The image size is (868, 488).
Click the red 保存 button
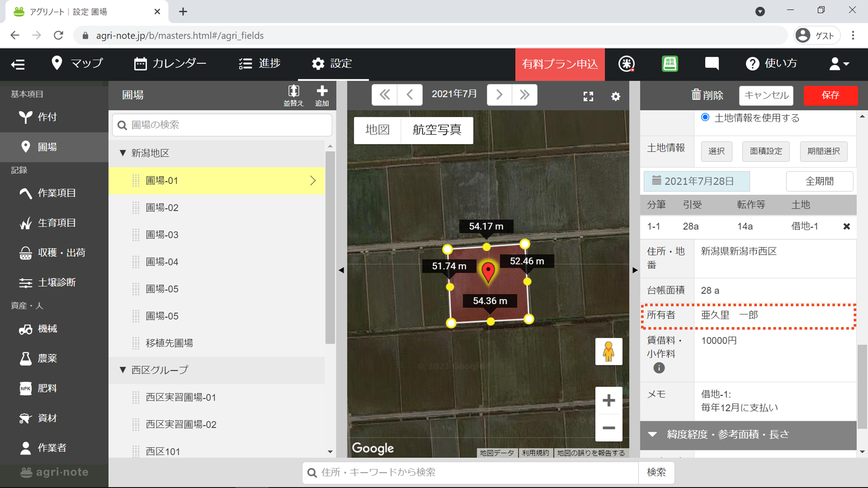(830, 95)
